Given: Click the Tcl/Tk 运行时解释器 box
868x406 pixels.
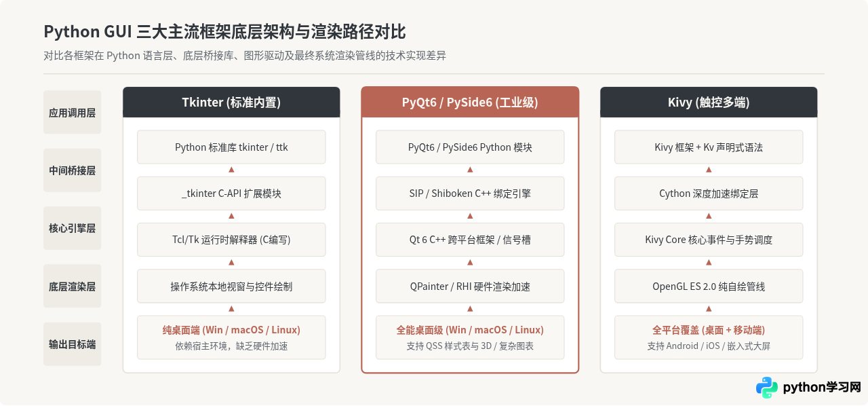Looking at the screenshot, I should click(x=231, y=240).
